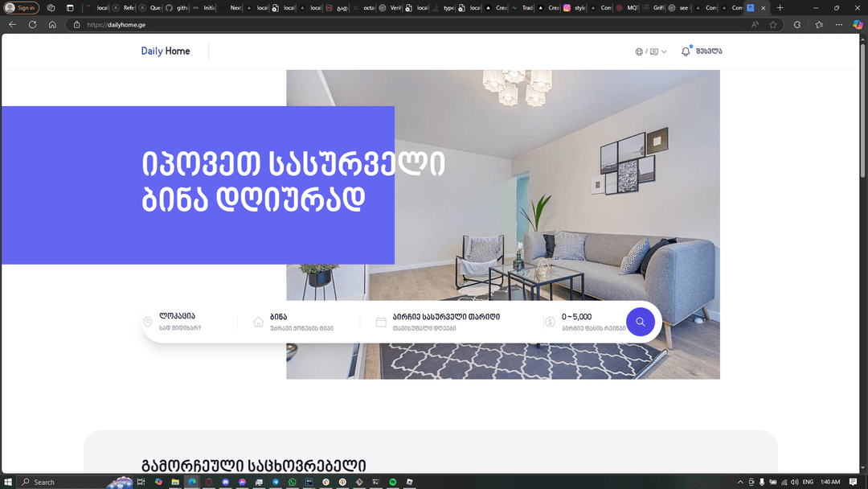Click the შესვლა login link
This screenshot has height=489, width=868.
pos(709,51)
